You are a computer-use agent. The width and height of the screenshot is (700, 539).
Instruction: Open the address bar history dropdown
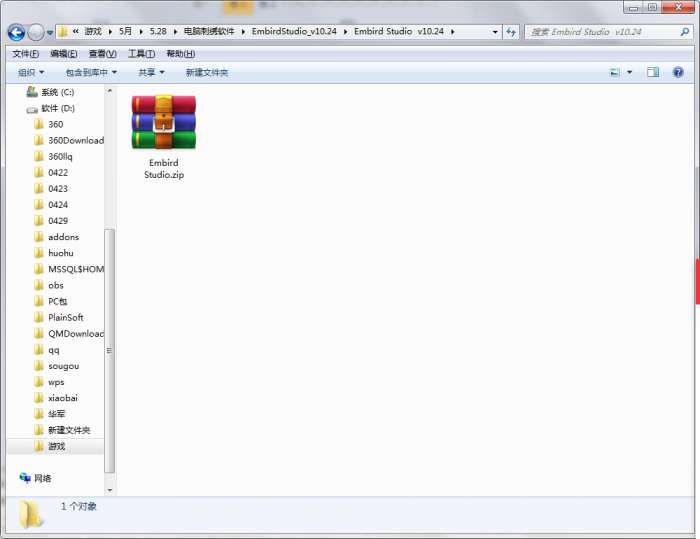[x=495, y=32]
